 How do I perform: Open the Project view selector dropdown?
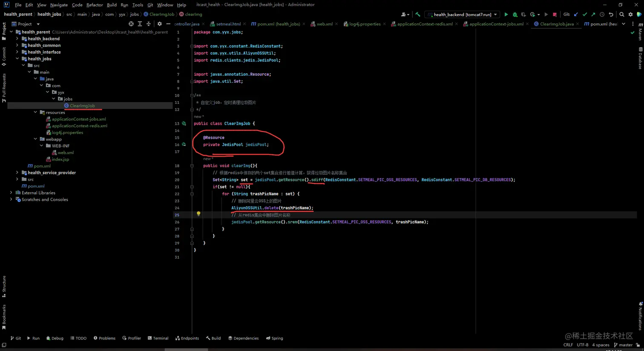point(26,24)
